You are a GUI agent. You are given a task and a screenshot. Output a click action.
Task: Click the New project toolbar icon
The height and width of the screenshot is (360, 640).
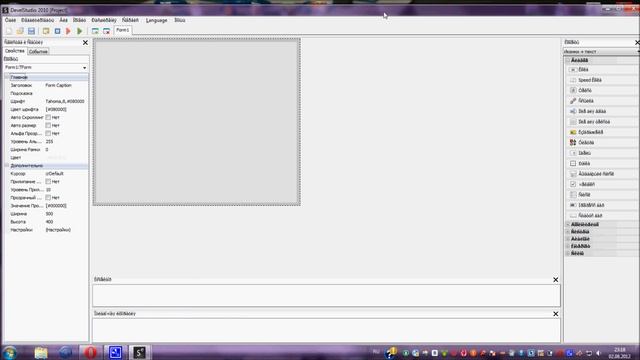[x=9, y=31]
